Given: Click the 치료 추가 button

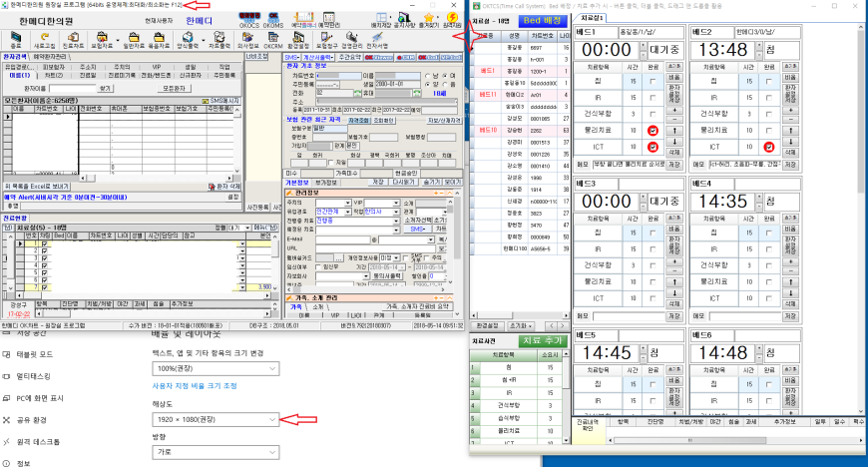Looking at the screenshot, I should click(x=543, y=340).
